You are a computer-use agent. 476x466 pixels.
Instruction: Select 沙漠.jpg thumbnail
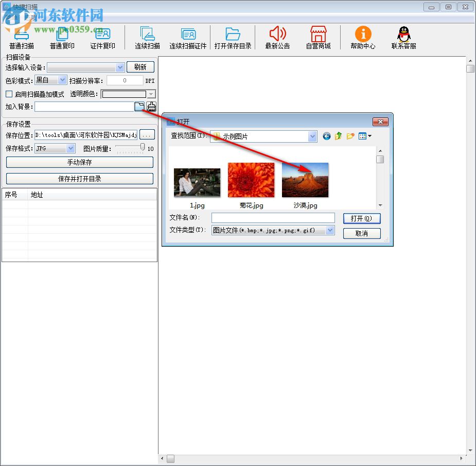305,180
